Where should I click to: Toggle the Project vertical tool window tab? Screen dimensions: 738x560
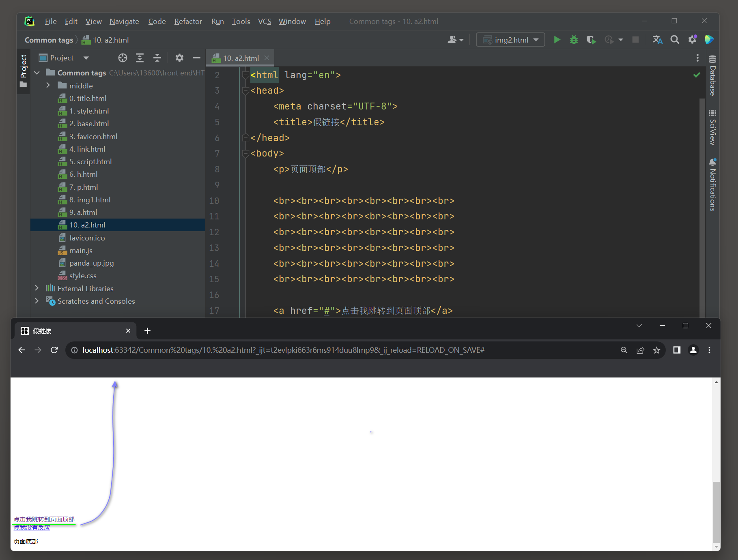coord(23,71)
